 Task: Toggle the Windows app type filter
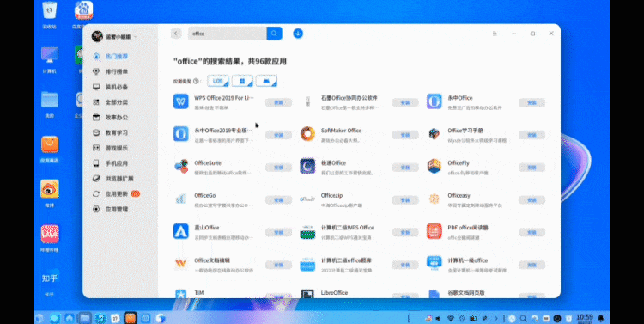coord(242,81)
